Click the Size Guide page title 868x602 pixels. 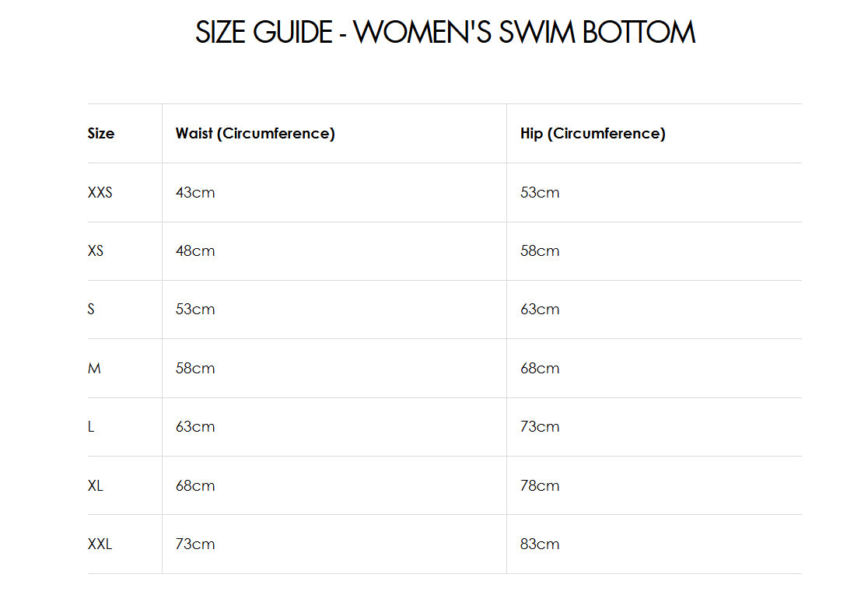pyautogui.click(x=444, y=33)
